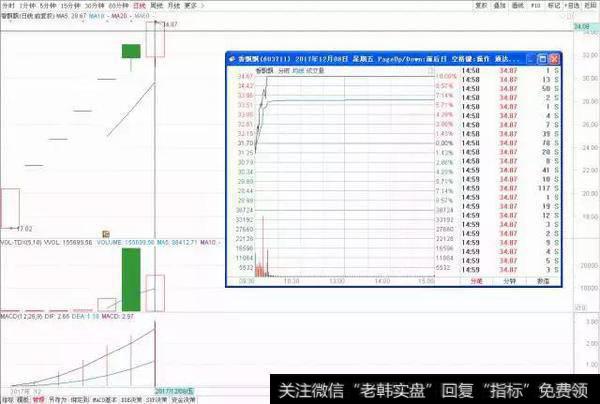This screenshot has height=404, width=600.
Task: Select the 模板 template tab at bottom
Action: (23, 400)
